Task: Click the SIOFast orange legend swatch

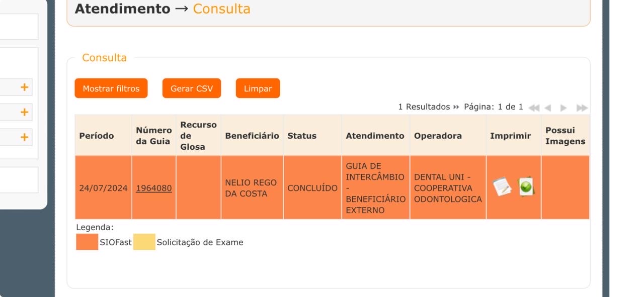Action: point(87,242)
